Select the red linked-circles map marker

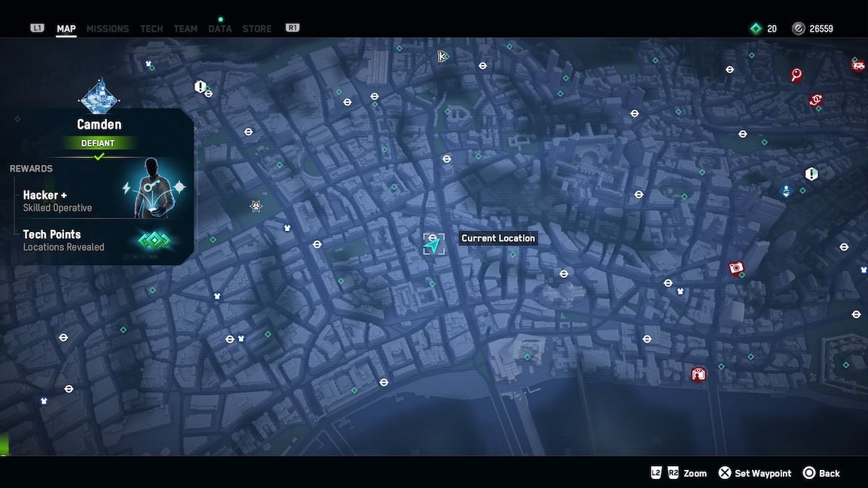pyautogui.click(x=815, y=100)
